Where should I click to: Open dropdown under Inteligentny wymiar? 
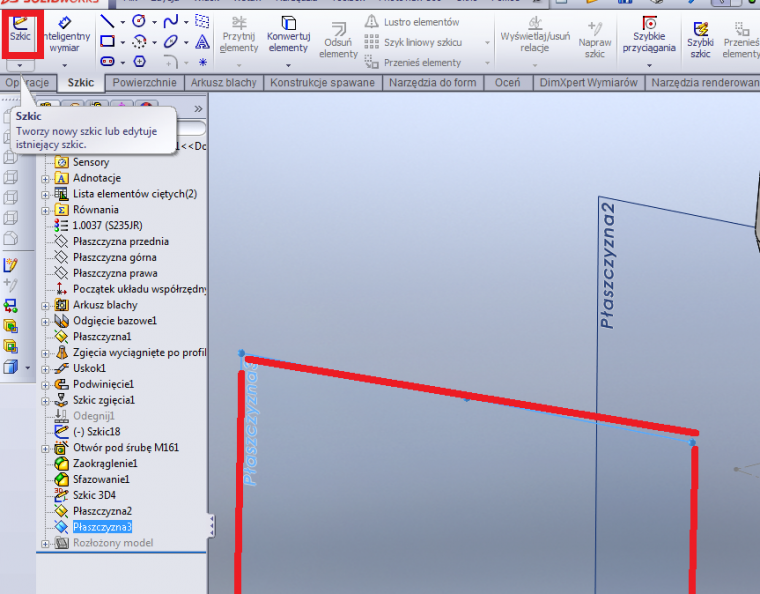(x=64, y=65)
